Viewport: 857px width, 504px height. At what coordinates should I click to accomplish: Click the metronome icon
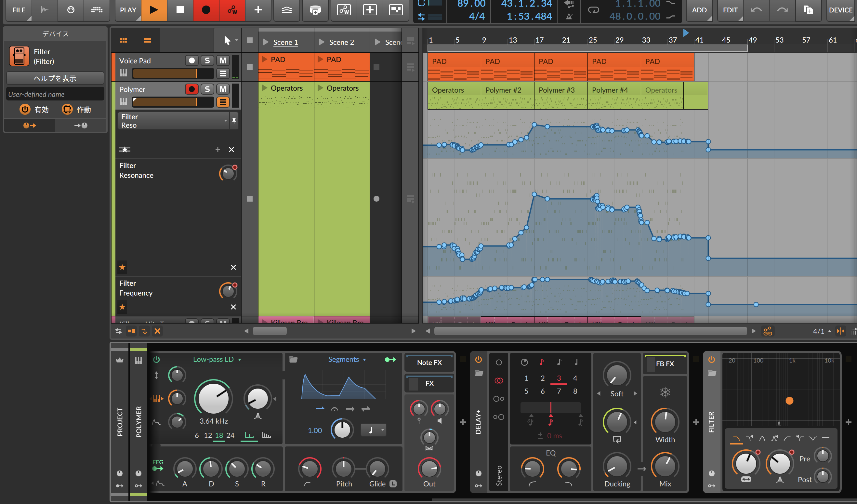(x=569, y=16)
